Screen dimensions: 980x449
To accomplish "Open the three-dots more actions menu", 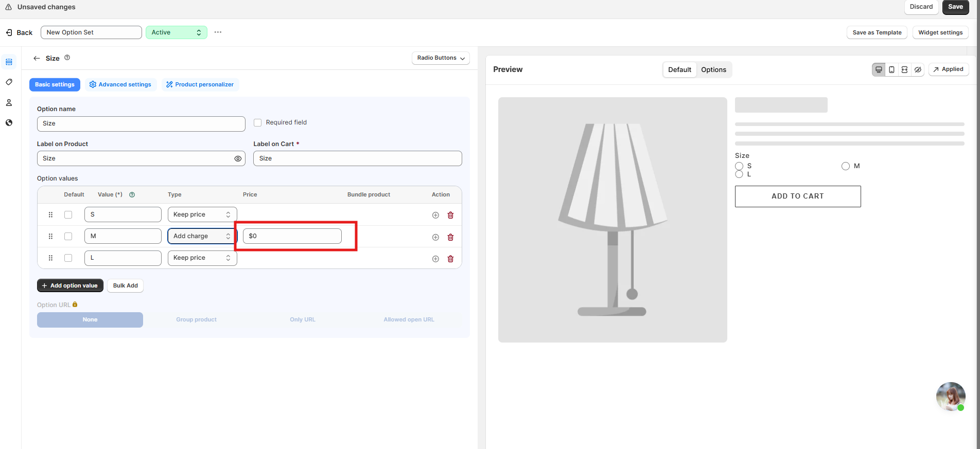I will coord(218,32).
